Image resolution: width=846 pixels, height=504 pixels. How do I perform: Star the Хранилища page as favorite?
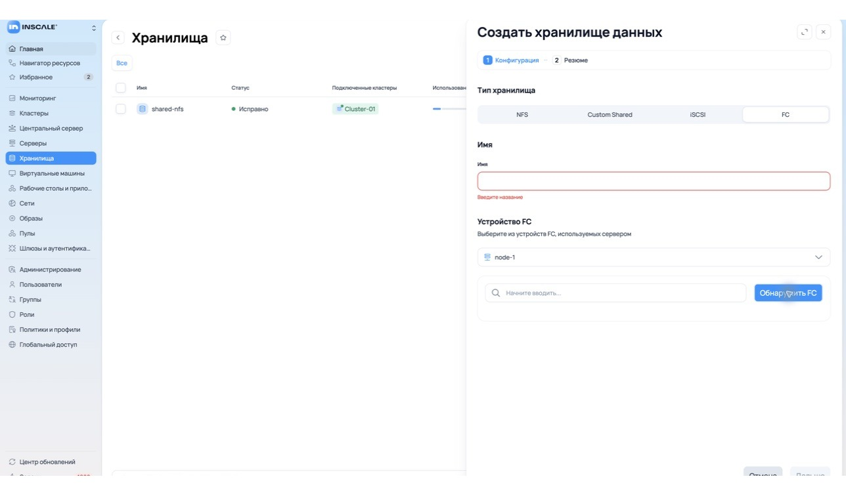pos(223,38)
